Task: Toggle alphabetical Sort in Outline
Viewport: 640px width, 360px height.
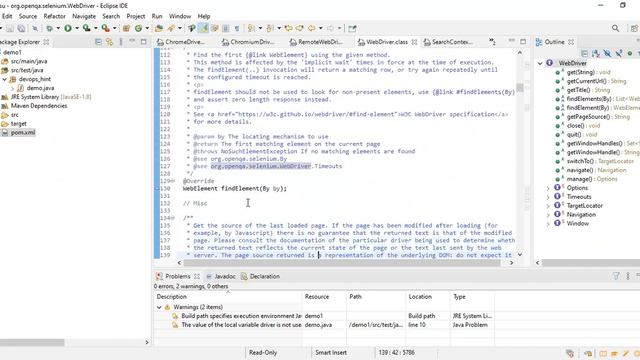Action: point(596,53)
